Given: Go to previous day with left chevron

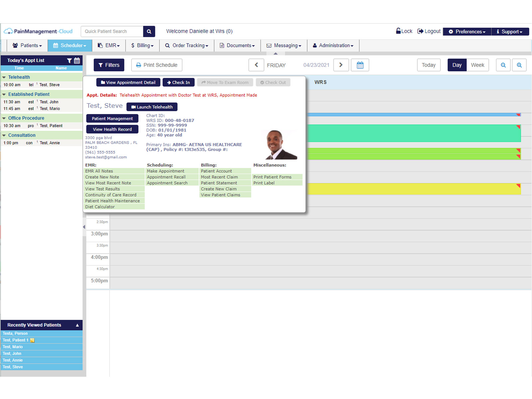Looking at the screenshot, I should (x=256, y=65).
